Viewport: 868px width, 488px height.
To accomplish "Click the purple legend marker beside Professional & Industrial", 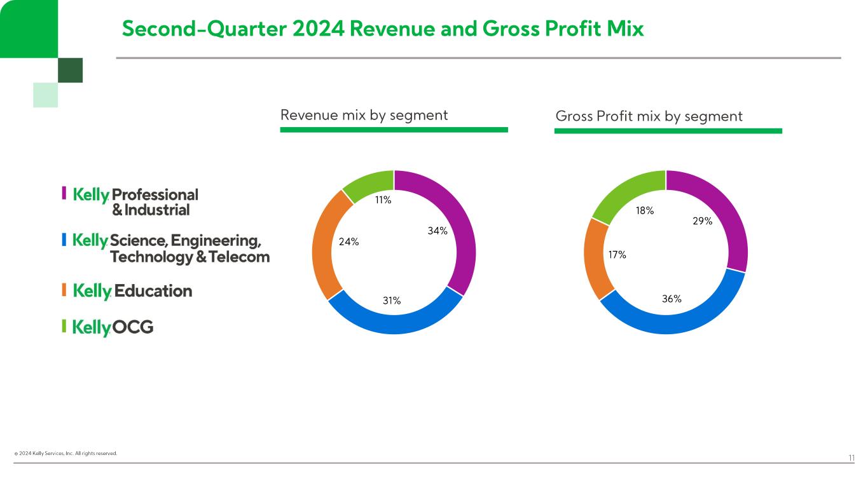I will 64,193.
